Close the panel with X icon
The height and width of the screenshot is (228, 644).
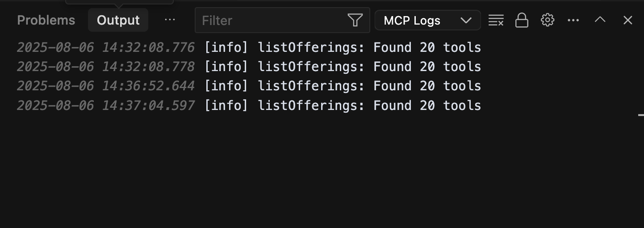[627, 20]
